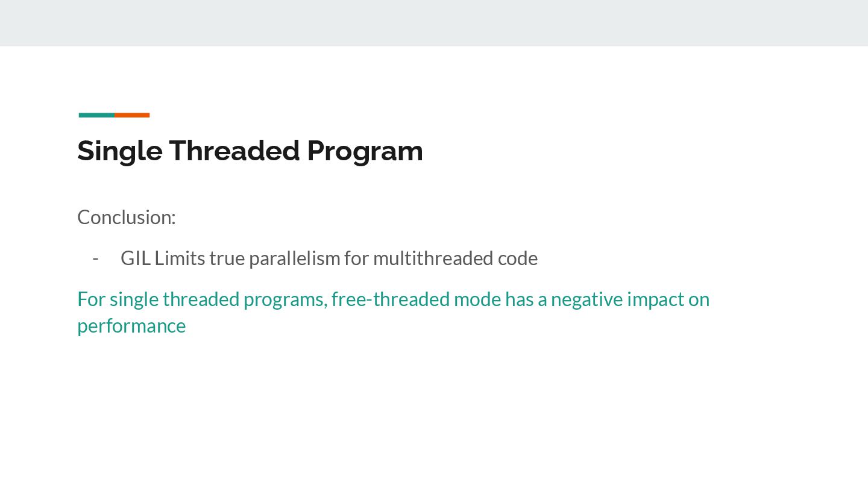The width and height of the screenshot is (868, 488).
Task: Click the word 'negative' in green sentence
Action: pyautogui.click(x=587, y=299)
